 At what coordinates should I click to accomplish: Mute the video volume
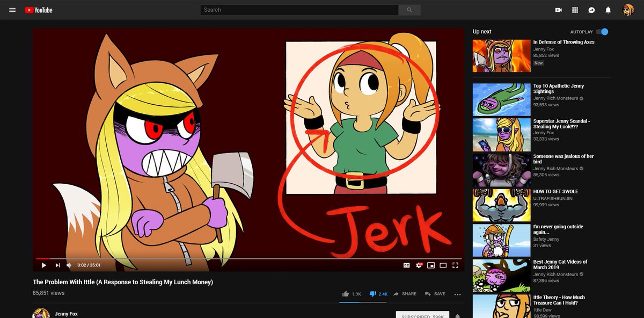69,265
